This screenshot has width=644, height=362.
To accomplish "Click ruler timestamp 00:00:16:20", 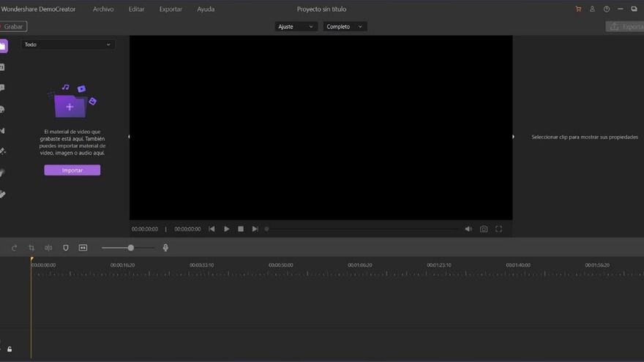I will tap(122, 265).
